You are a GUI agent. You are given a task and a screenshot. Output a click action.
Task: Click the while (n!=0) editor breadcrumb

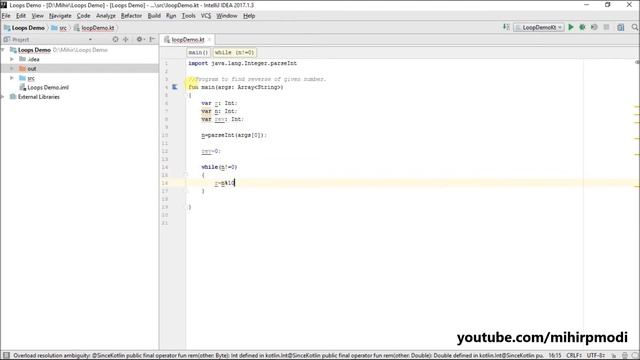pos(234,52)
